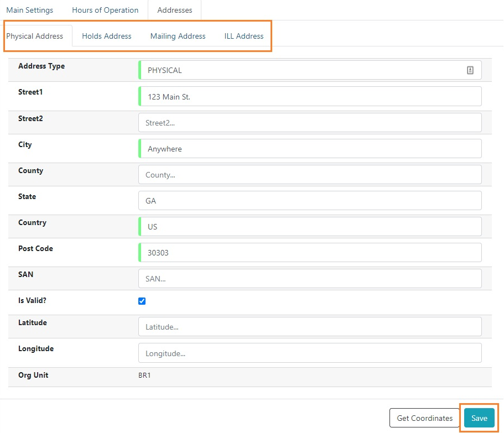Viewport: 504px width, 433px height.
Task: Click the SAN input box
Action: pos(310,279)
